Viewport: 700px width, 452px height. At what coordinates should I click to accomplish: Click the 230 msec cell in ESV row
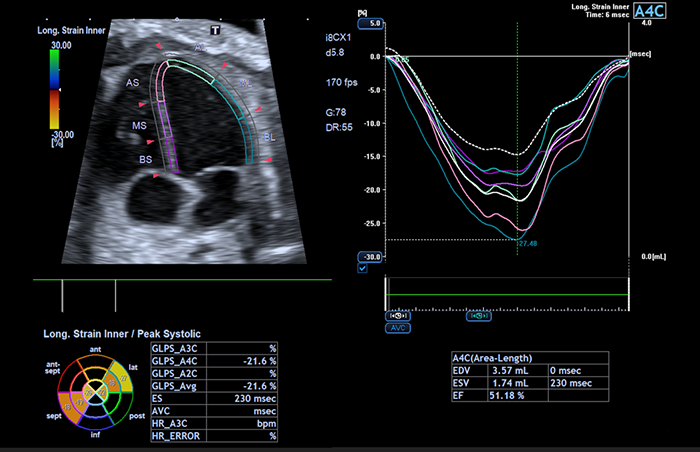point(571,383)
